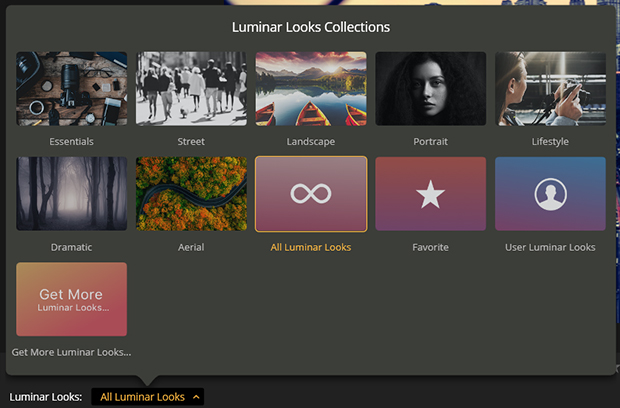Image resolution: width=620 pixels, height=408 pixels.
Task: Click the Street label
Action: (191, 142)
